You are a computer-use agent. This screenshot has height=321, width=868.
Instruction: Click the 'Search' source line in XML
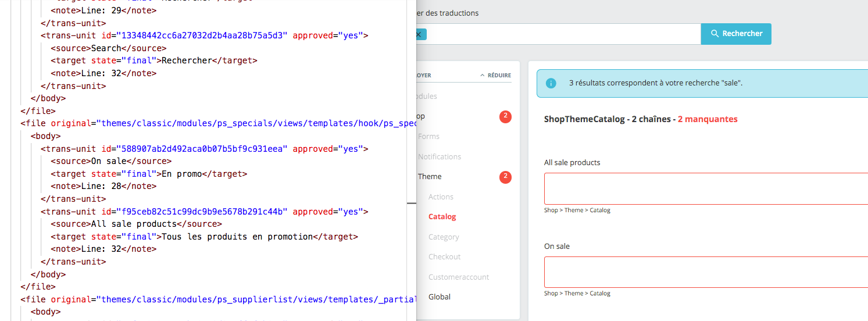[x=109, y=48]
